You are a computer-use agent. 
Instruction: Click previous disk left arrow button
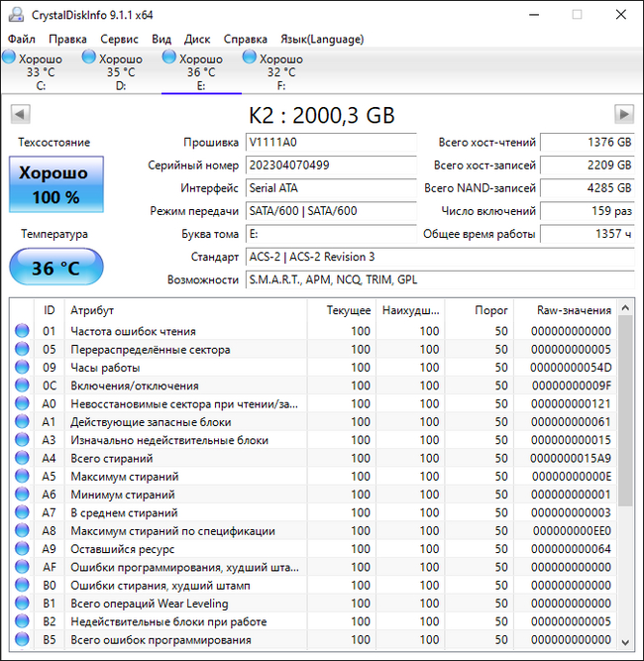[19, 114]
